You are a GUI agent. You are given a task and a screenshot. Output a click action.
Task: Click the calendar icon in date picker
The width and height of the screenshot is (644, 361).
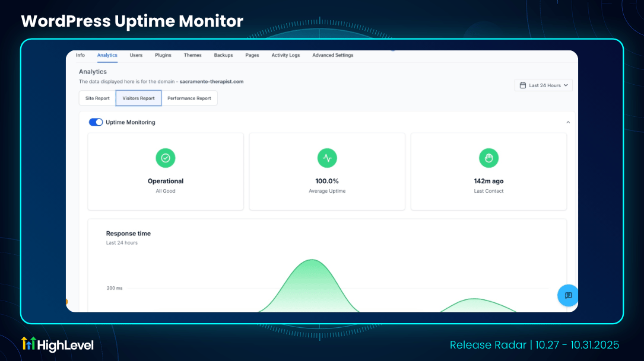coord(522,85)
